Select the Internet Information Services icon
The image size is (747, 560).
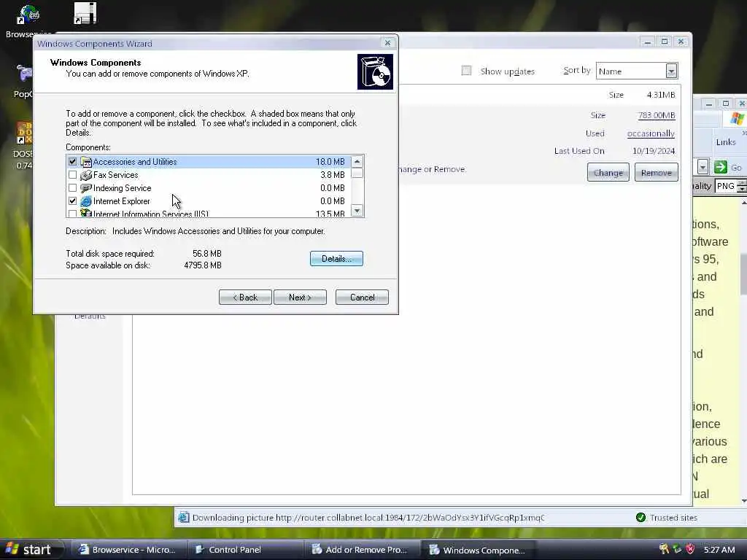86,213
